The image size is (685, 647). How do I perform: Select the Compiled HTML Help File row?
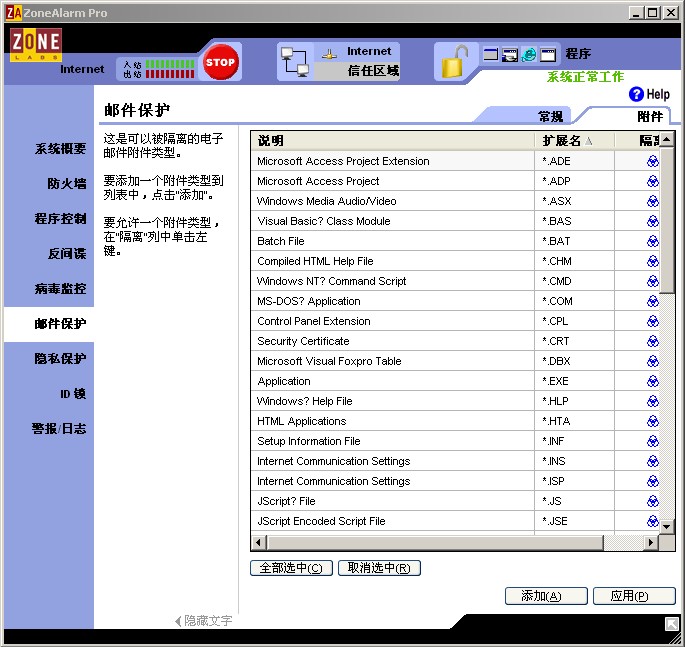[x=455, y=261]
